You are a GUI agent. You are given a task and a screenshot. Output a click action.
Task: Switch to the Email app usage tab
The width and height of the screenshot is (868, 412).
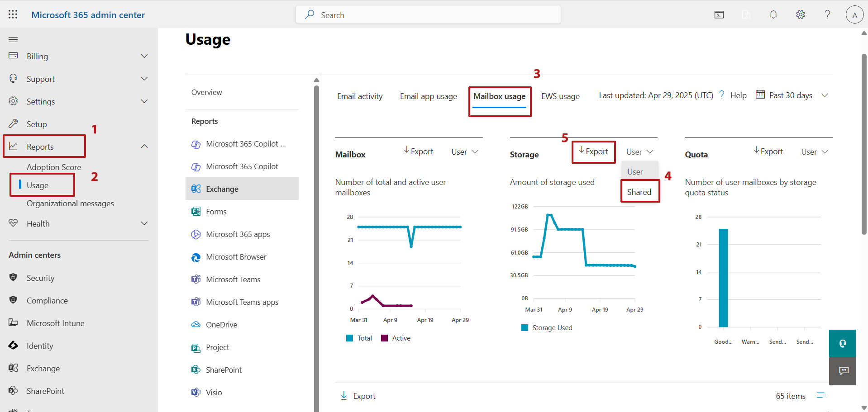coord(429,96)
